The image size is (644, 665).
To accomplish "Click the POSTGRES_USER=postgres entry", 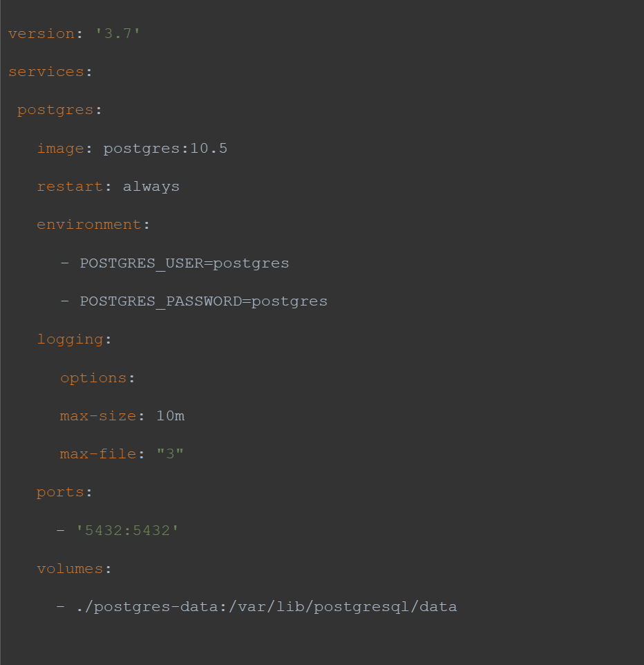I will (184, 263).
